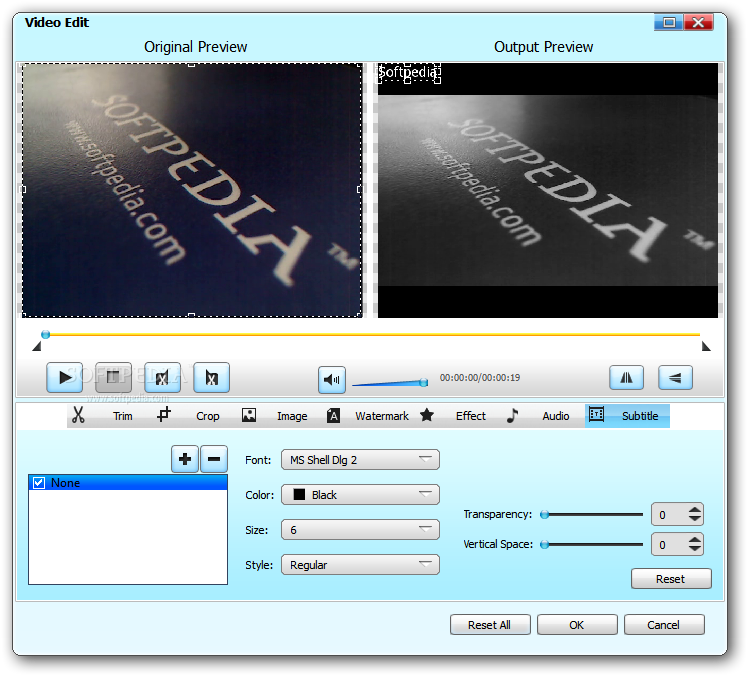Click the Transparency slider handle
748x676 pixels.
point(544,514)
